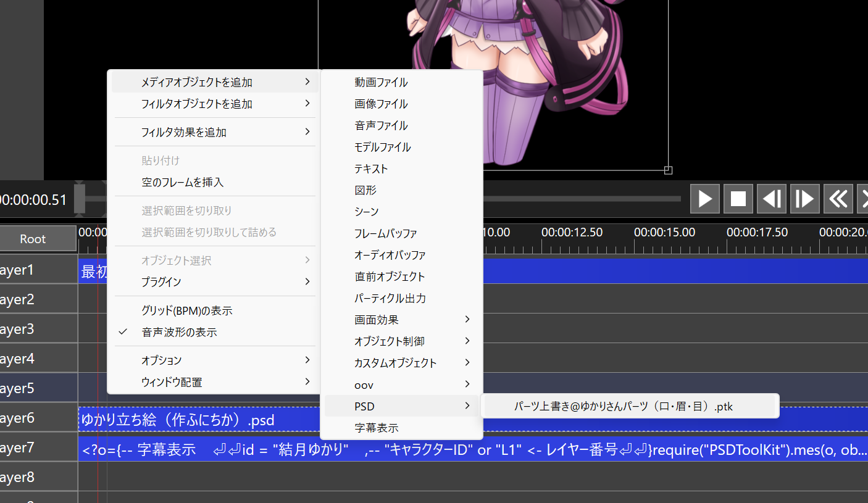Toggle 音声波形の表示 checkmark option
The width and height of the screenshot is (868, 503).
click(179, 332)
